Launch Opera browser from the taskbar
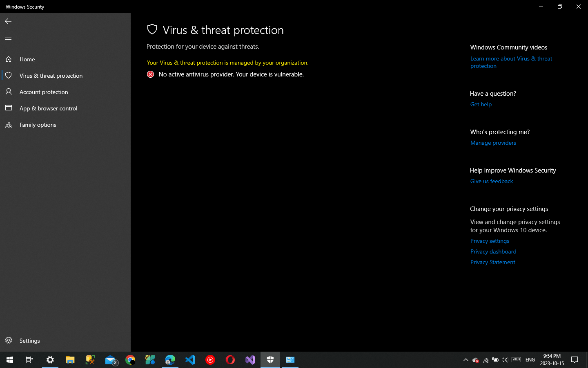Viewport: 588px width, 368px height. pos(230,360)
